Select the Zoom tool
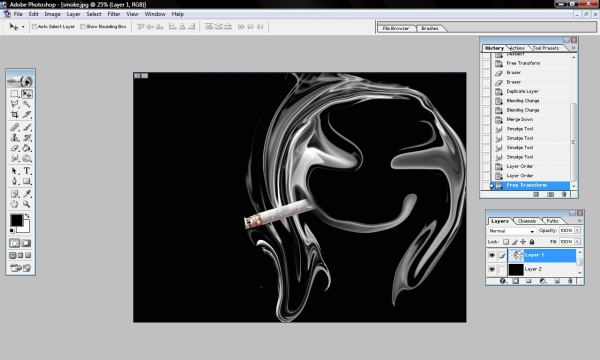600x360 pixels. (27, 204)
